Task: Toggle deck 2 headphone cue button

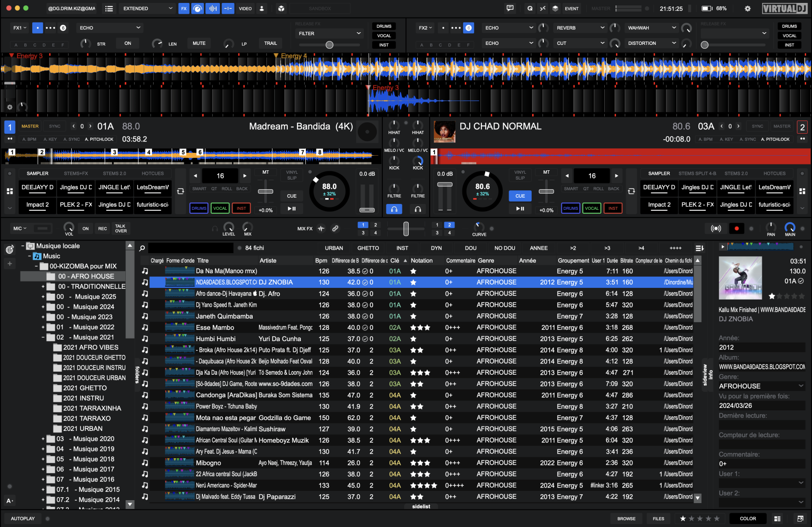Action: point(418,209)
